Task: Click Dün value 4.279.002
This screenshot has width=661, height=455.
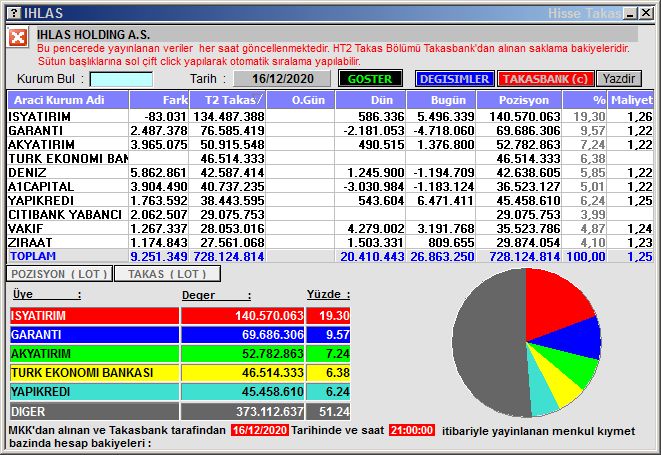Action: pos(376,228)
